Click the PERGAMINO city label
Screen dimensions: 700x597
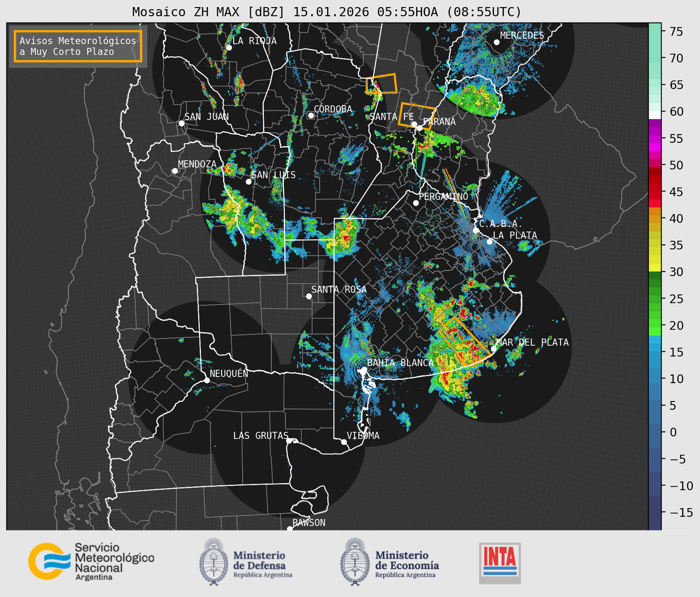[x=443, y=196]
